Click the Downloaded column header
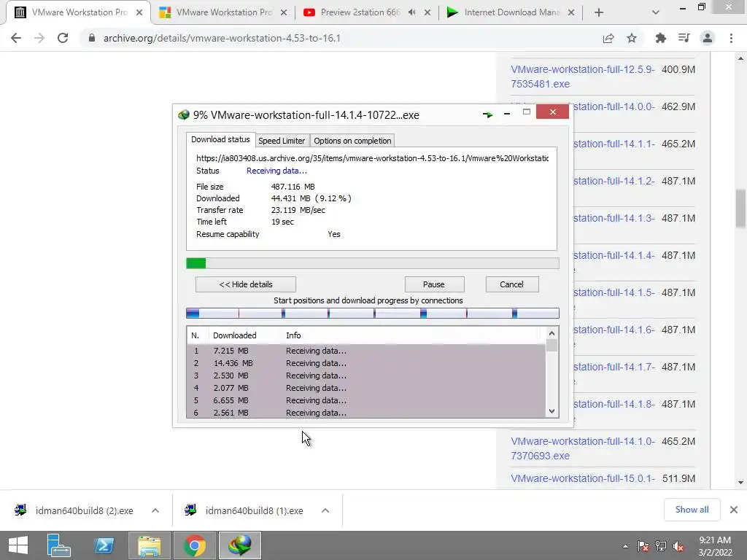Screen dimensions: 747x560 pos(234,335)
